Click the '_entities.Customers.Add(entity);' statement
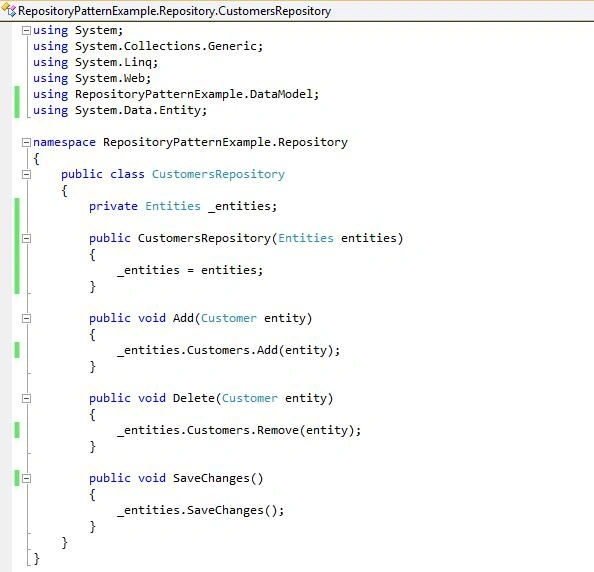594x572 pixels. tap(229, 350)
